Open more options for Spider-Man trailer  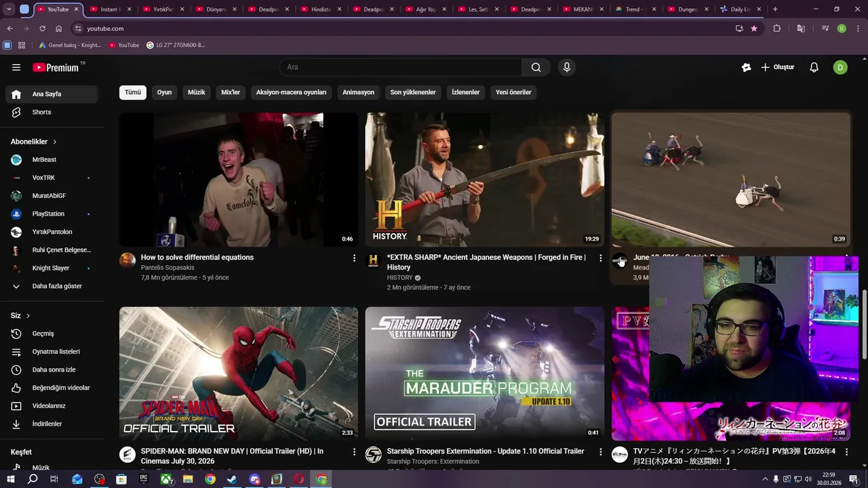click(x=354, y=451)
